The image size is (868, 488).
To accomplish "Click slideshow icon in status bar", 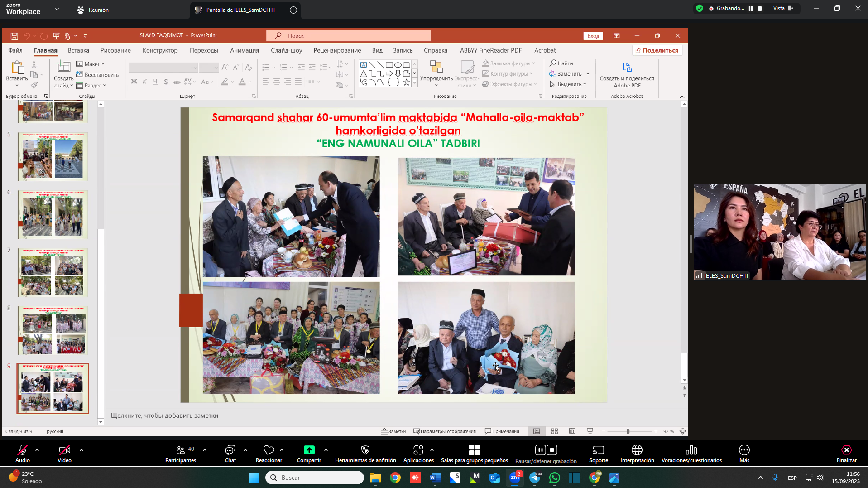I will [590, 431].
